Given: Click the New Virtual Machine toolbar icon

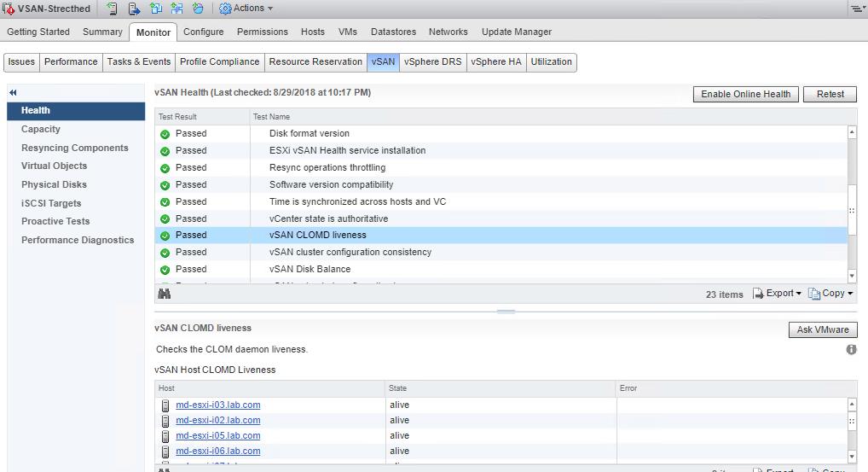Looking at the screenshot, I should (x=156, y=9).
